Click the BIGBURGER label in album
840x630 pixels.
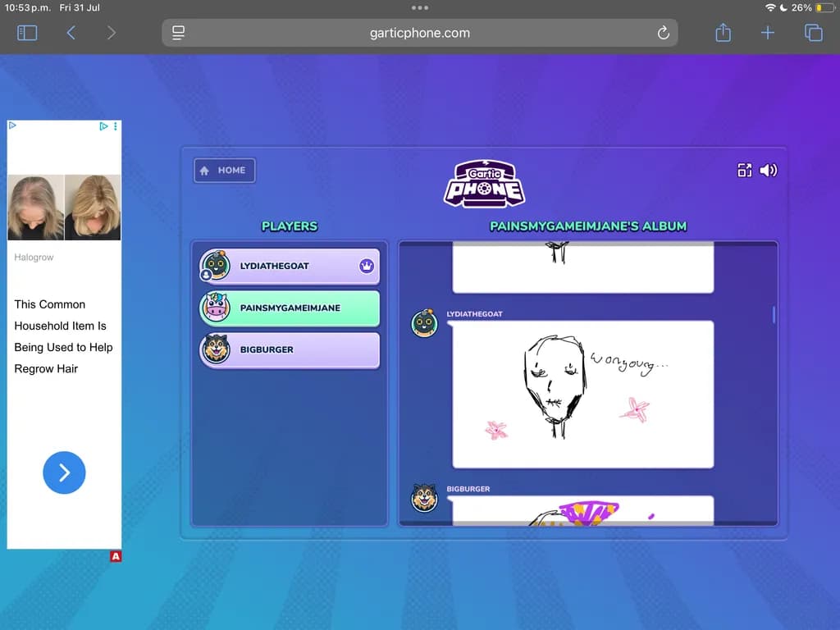click(468, 489)
